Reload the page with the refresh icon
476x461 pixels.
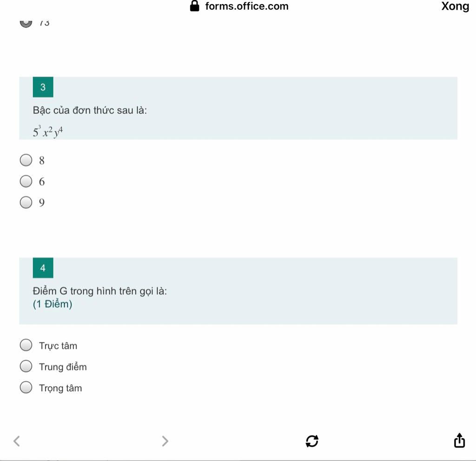coord(312,441)
